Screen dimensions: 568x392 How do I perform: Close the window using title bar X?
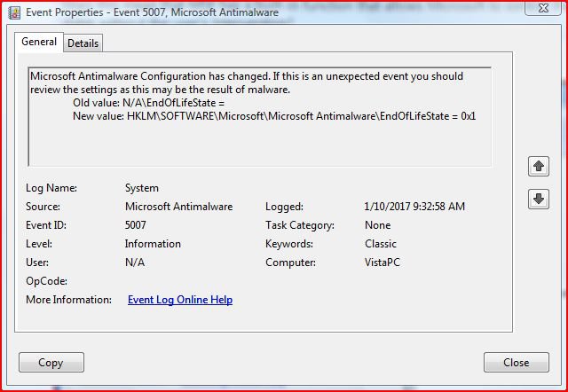tap(543, 9)
